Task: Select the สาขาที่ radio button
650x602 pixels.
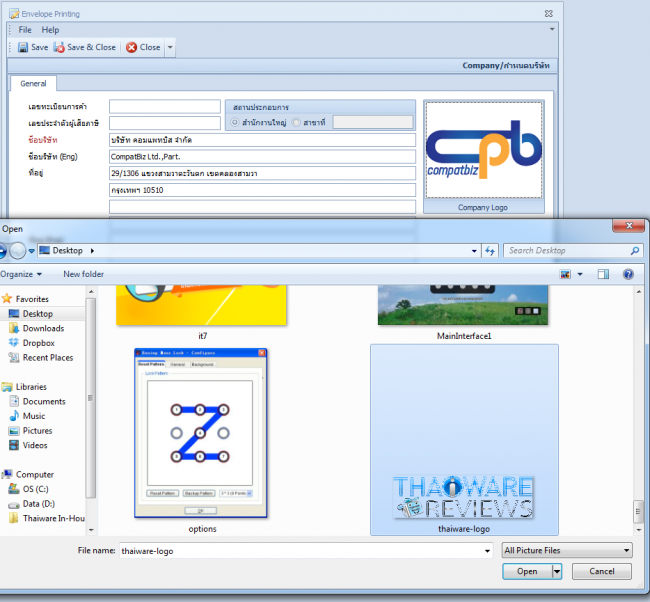Action: pos(296,122)
